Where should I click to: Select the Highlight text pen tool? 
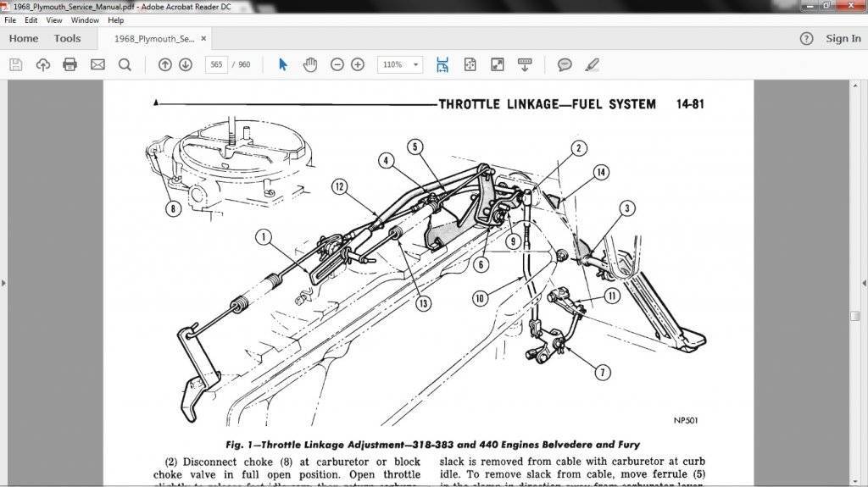[592, 64]
